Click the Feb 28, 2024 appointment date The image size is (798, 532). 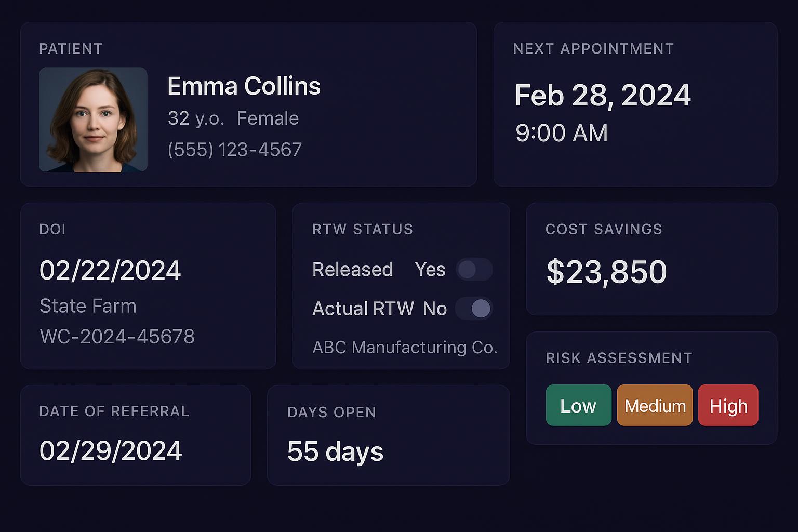(602, 96)
